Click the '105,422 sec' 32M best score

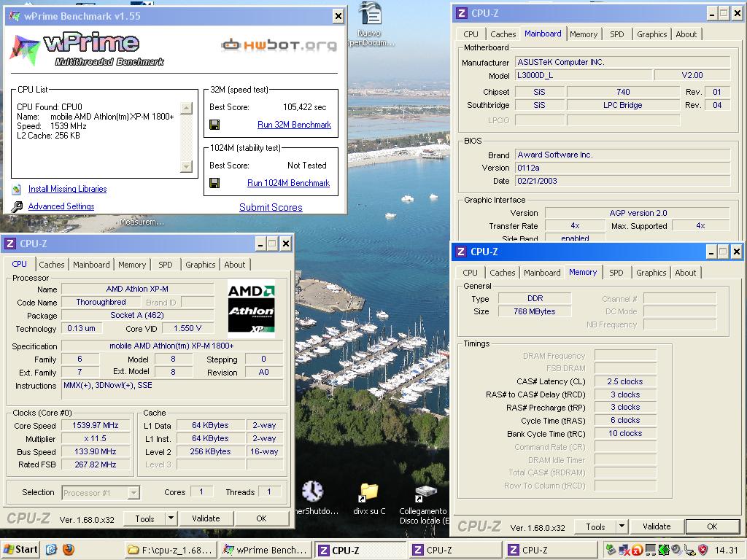304,107
